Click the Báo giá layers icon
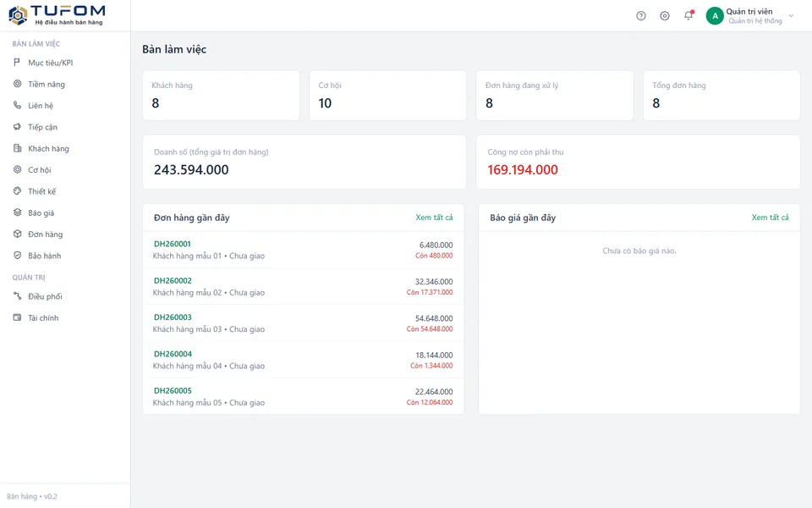 [17, 213]
